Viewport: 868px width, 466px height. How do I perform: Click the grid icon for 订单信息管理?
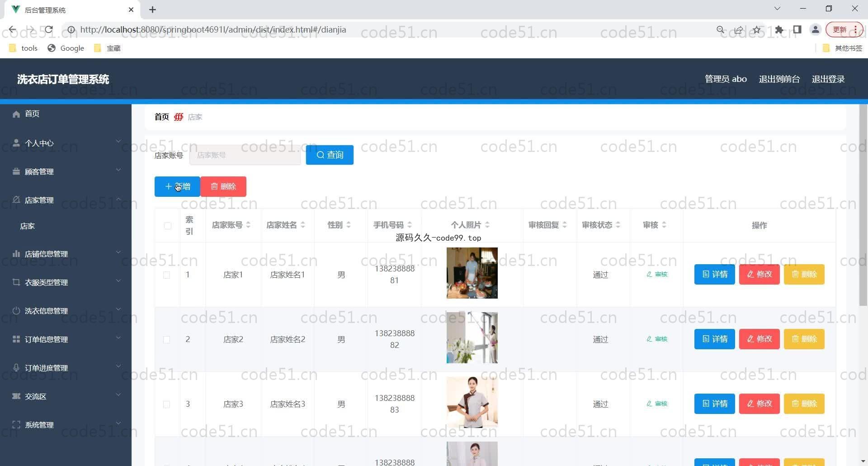coord(16,339)
